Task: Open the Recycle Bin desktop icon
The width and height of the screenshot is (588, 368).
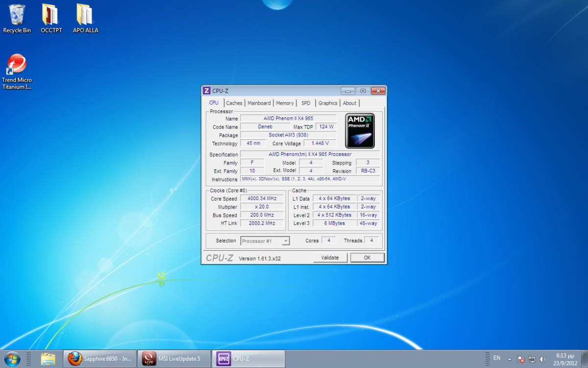Action: pyautogui.click(x=17, y=19)
